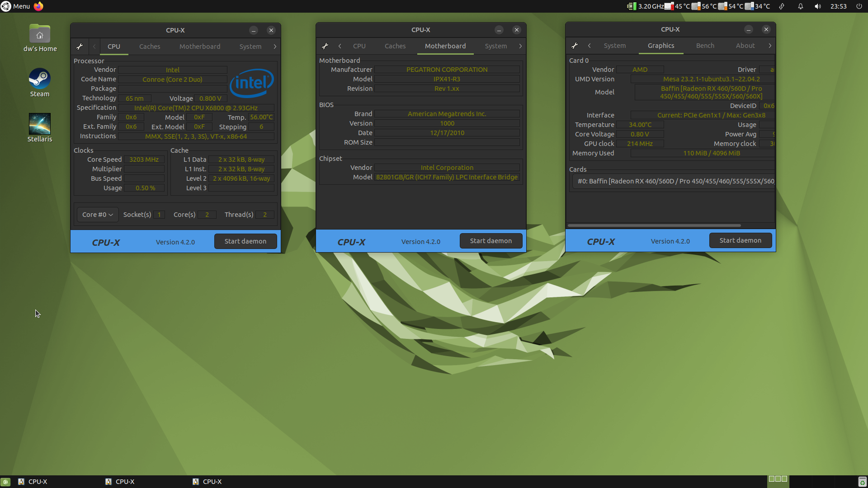Screen dimensions: 868x488
Task: Click Start daemon in Graphics tab window
Action: pyautogui.click(x=741, y=240)
